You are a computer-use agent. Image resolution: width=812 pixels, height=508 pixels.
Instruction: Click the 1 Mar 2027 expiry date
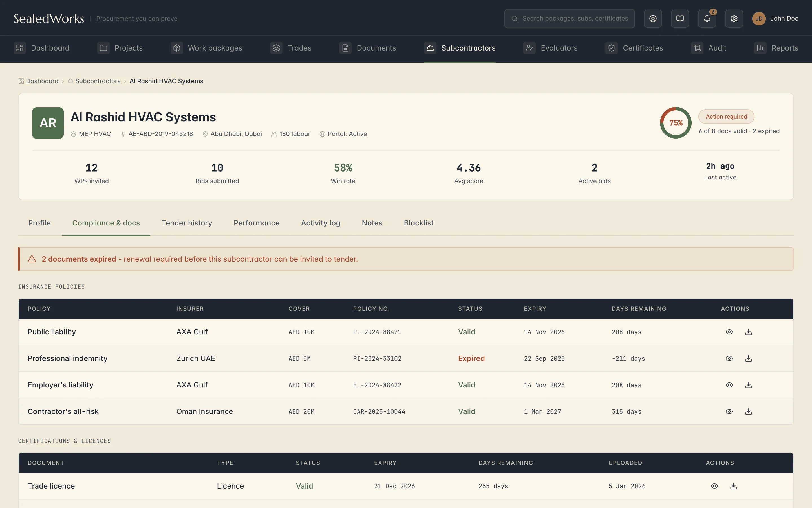click(x=542, y=411)
